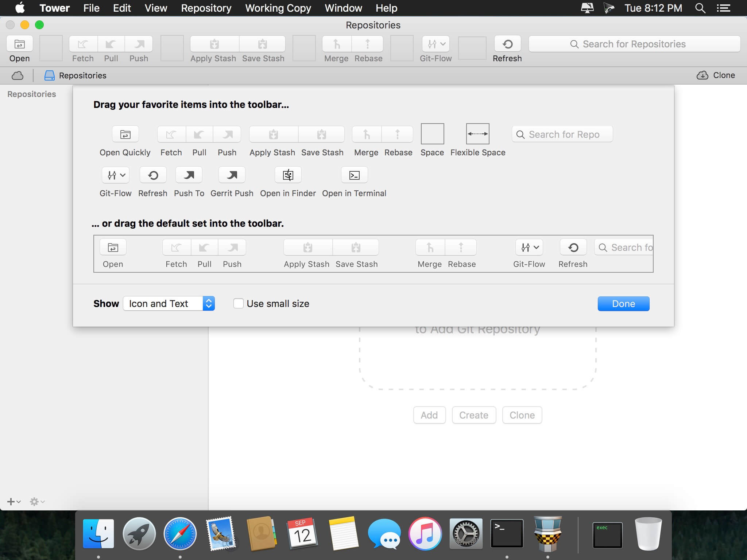747x560 pixels.
Task: Click the Tower icon in the Dock
Action: pyautogui.click(x=547, y=534)
